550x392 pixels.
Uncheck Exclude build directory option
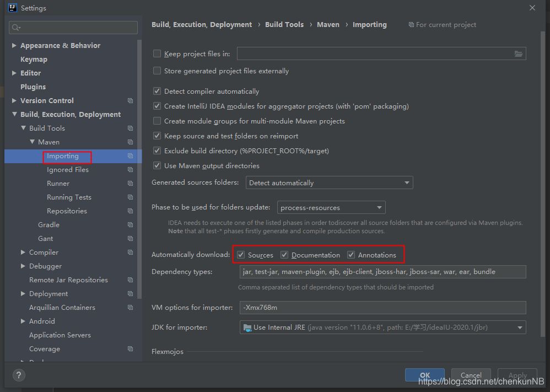pyautogui.click(x=157, y=151)
